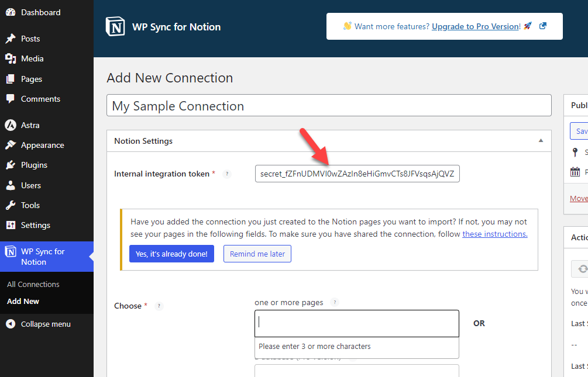The height and width of the screenshot is (377, 588).
Task: Click the Comments speech bubble icon
Action: pos(11,99)
